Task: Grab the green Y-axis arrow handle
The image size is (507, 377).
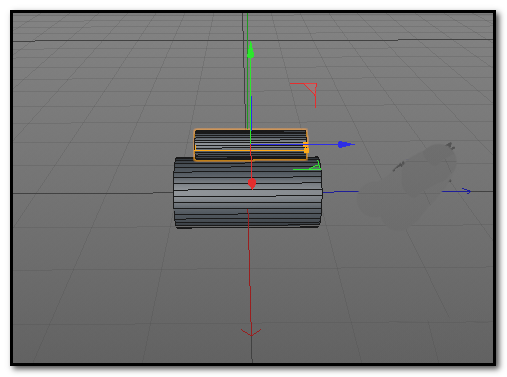Action: (250, 51)
